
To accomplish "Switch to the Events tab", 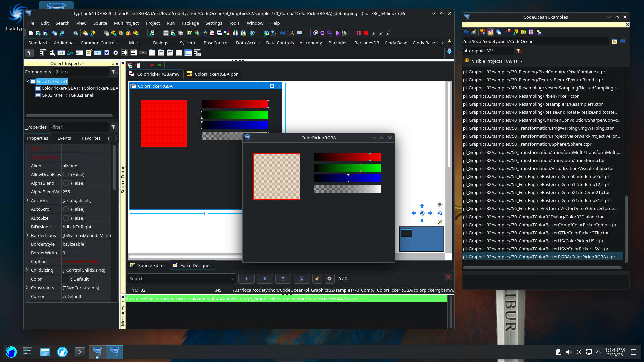I will pyautogui.click(x=64, y=138).
